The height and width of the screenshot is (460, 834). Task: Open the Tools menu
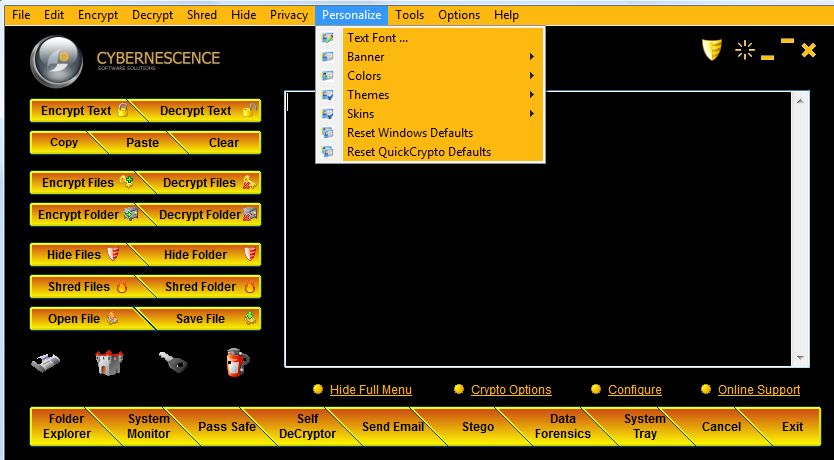coord(410,15)
